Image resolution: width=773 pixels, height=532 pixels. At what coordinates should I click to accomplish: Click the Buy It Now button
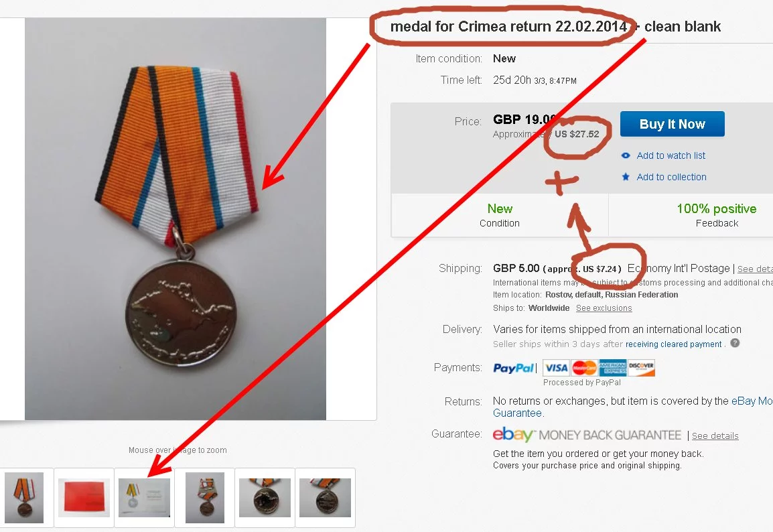(x=672, y=124)
